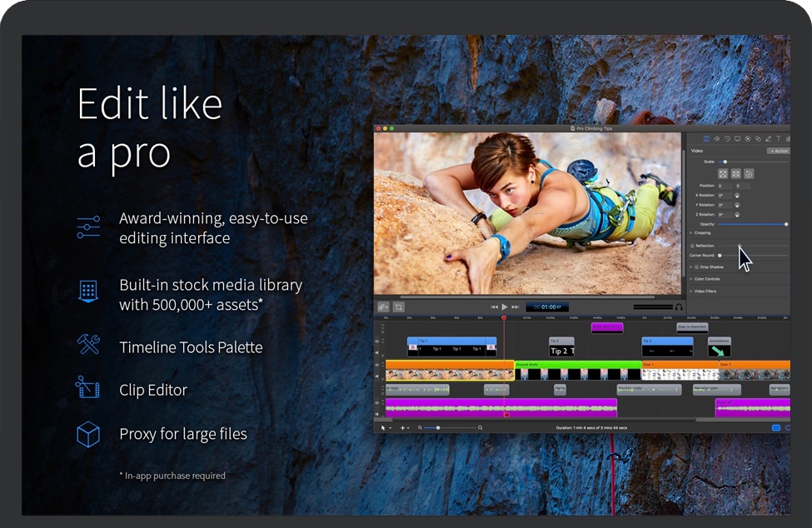Click the Duration status text
Image resolution: width=812 pixels, height=528 pixels.
click(x=591, y=428)
